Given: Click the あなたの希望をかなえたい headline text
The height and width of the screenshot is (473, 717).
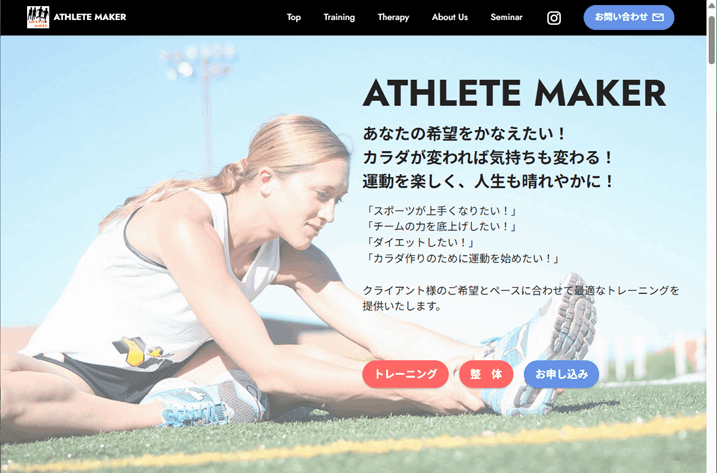Looking at the screenshot, I should point(464,134).
